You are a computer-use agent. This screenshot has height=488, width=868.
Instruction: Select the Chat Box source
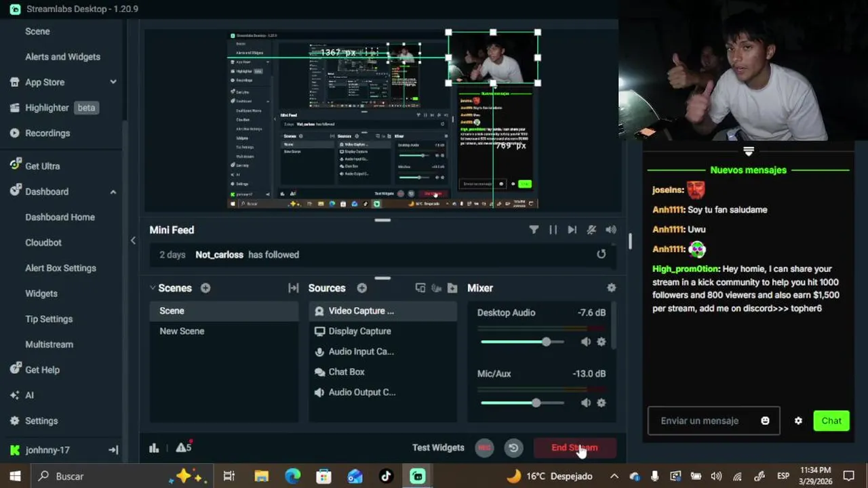tap(383, 371)
